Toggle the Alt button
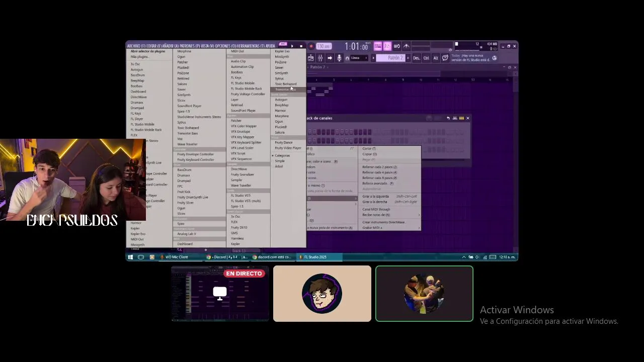This screenshot has width=644, height=362. click(x=436, y=58)
